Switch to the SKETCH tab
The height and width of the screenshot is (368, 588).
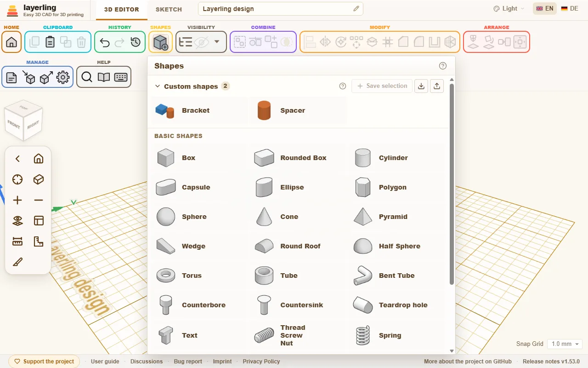coord(169,9)
